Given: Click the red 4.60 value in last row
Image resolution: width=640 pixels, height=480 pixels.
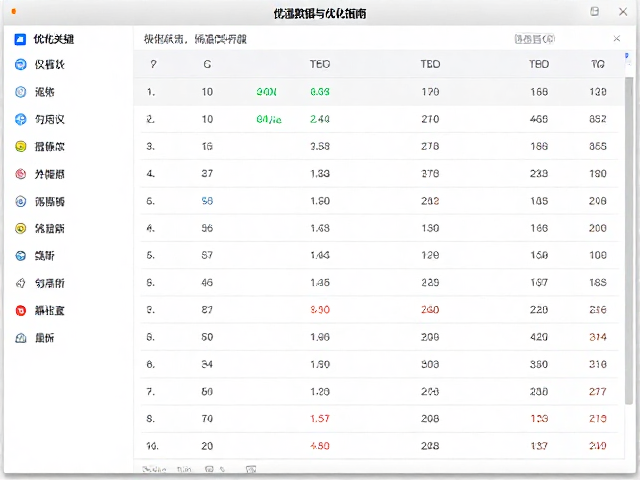Looking at the screenshot, I should coord(320,446).
